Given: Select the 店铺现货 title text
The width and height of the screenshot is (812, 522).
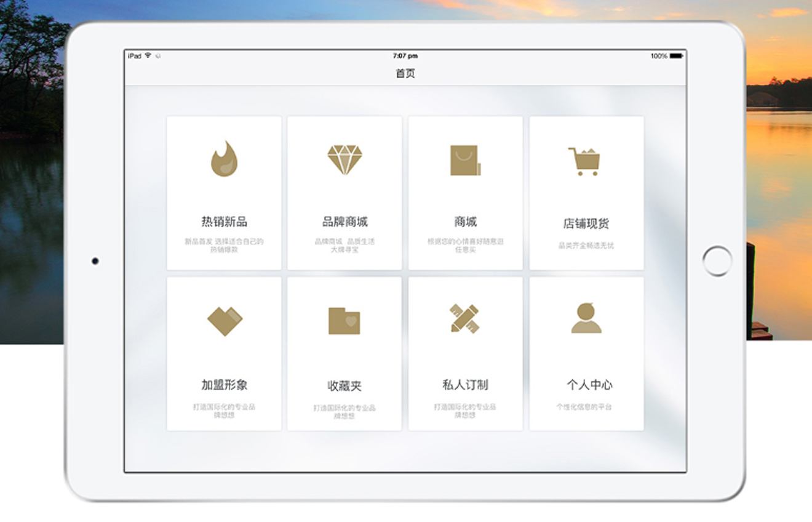Looking at the screenshot, I should click(586, 223).
